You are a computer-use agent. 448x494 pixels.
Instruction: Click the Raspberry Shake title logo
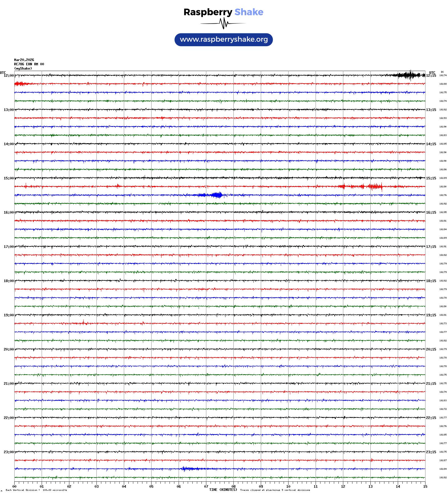click(x=223, y=12)
